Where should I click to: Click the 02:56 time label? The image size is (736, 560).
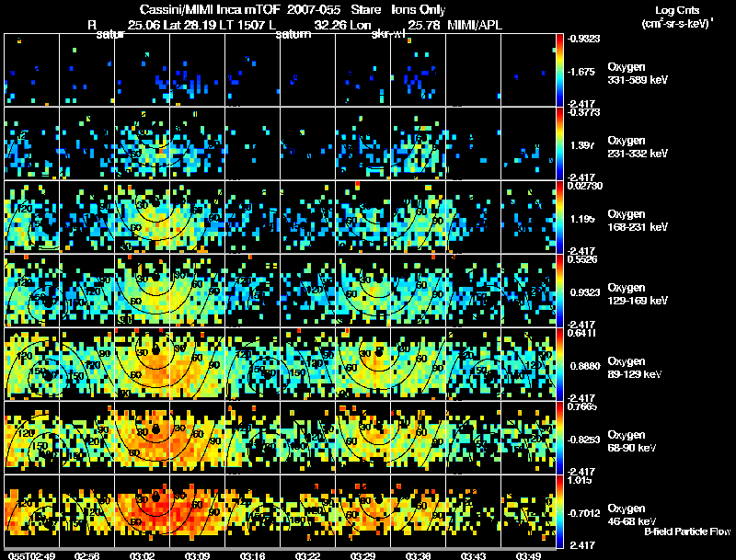click(x=86, y=555)
